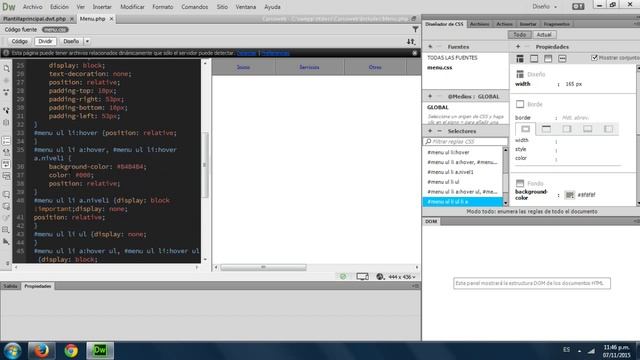Open Recent Snippets from coding toolbar
The height and width of the screenshot is (360, 640).
pyautogui.click(x=6, y=230)
